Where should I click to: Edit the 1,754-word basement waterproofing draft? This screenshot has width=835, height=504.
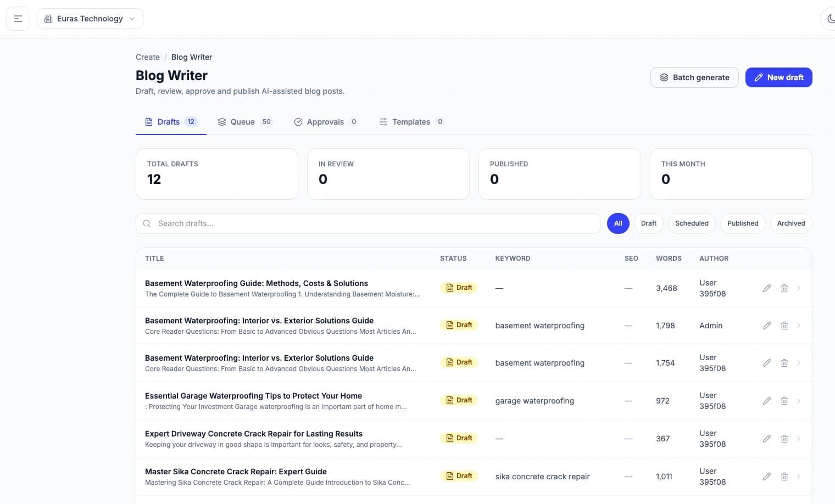coord(767,363)
